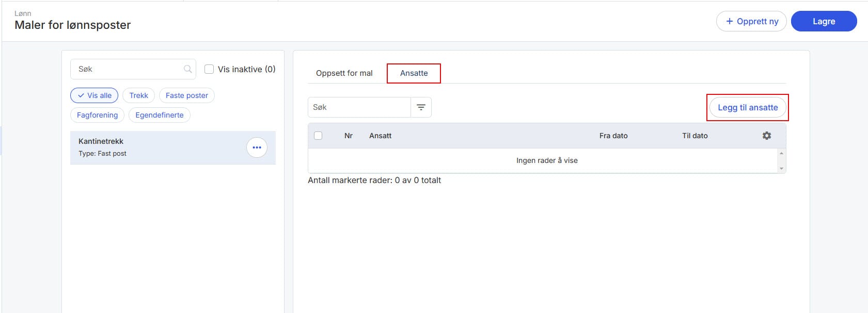Enable the Vis inaktive checkbox
The height and width of the screenshot is (313, 868).
209,69
